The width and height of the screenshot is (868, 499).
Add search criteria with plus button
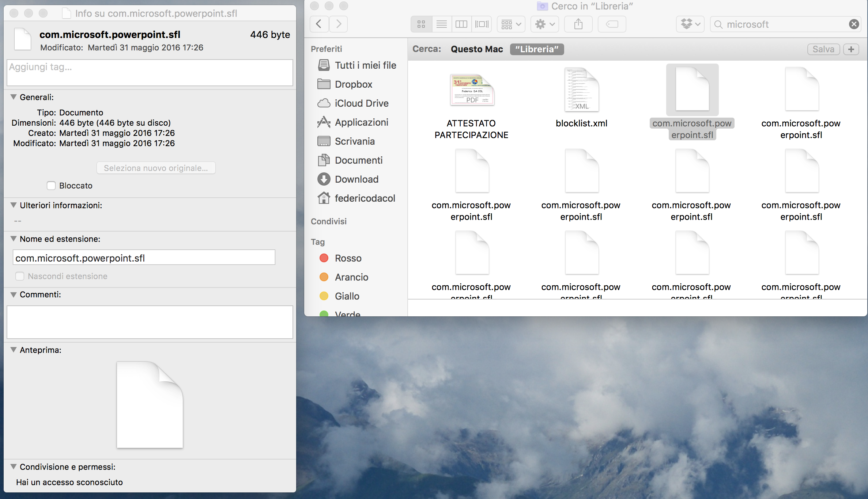click(x=851, y=49)
